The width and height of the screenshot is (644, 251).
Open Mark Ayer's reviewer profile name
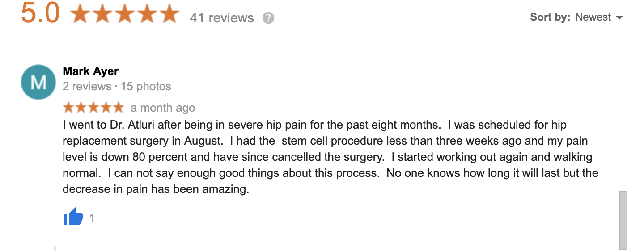pos(91,71)
